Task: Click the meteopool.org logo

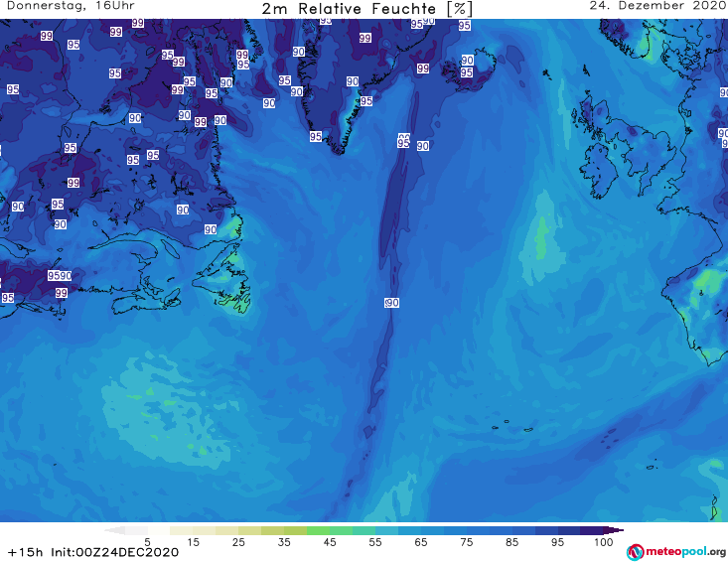Action: pyautogui.click(x=676, y=552)
